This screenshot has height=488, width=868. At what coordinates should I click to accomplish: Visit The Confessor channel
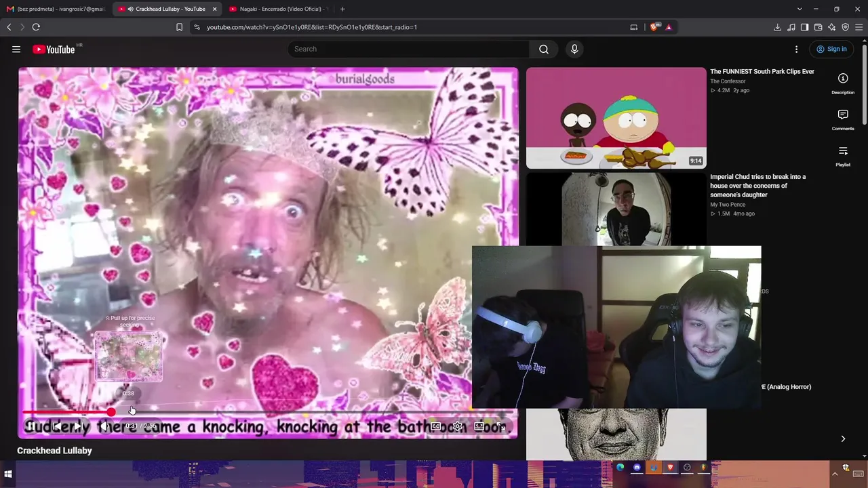point(728,81)
